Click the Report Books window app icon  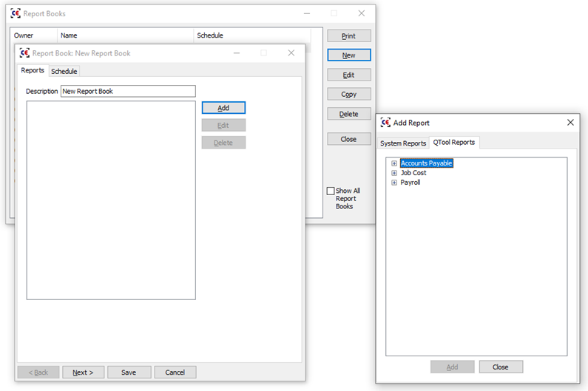16,13
